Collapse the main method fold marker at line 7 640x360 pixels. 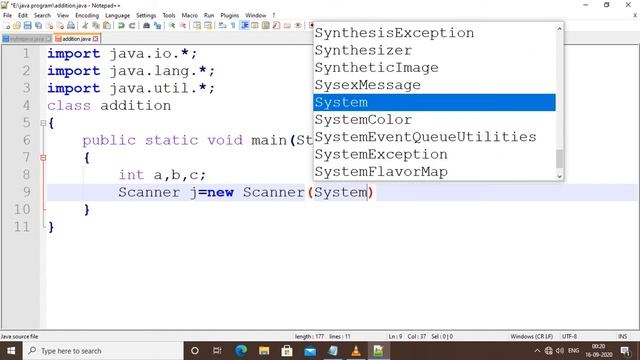(x=43, y=158)
